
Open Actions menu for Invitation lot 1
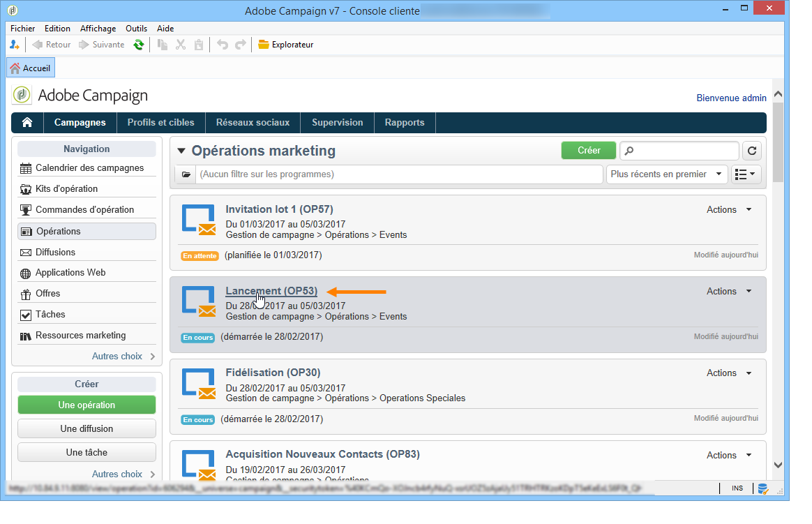(x=729, y=210)
